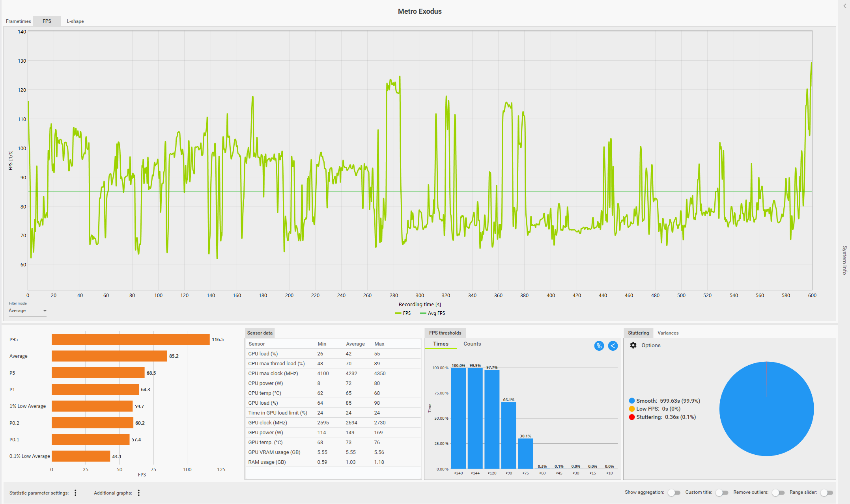The image size is (850, 504).
Task: Switch thresholds view to Counts
Action: [472, 344]
